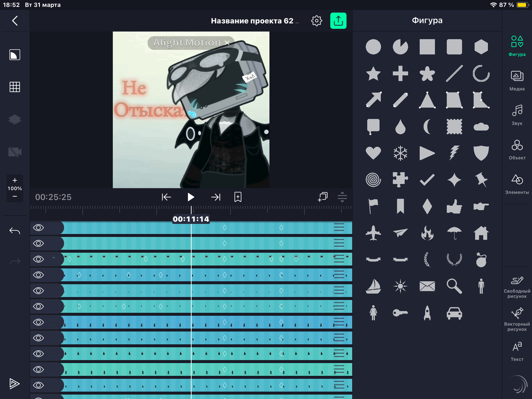Jump to previous keyframe marker
532x399 pixels.
pyautogui.click(x=166, y=197)
